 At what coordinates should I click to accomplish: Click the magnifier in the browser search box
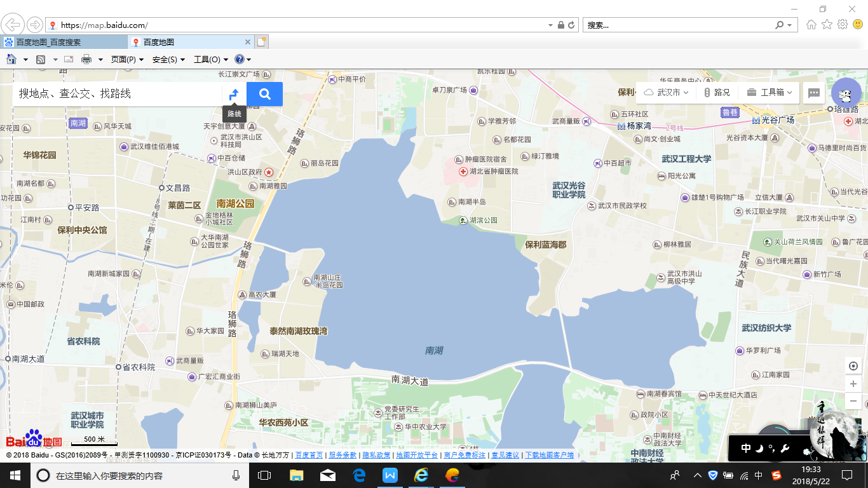tap(780, 25)
